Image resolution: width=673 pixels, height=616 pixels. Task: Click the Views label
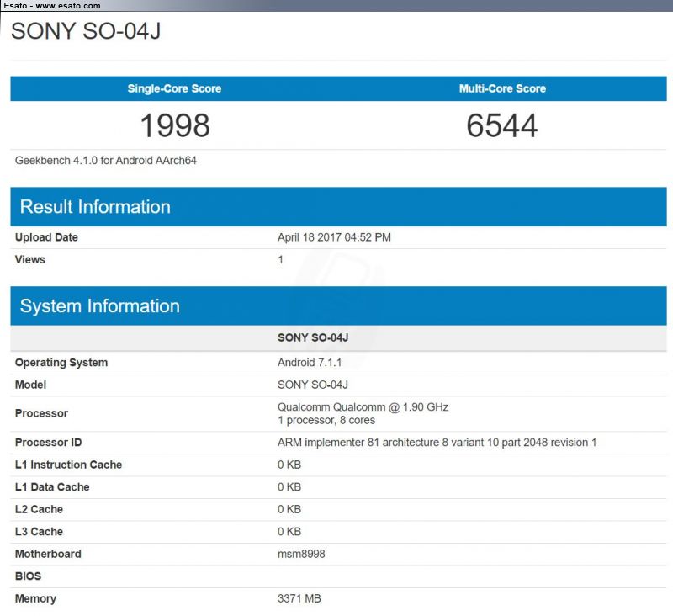(x=30, y=260)
